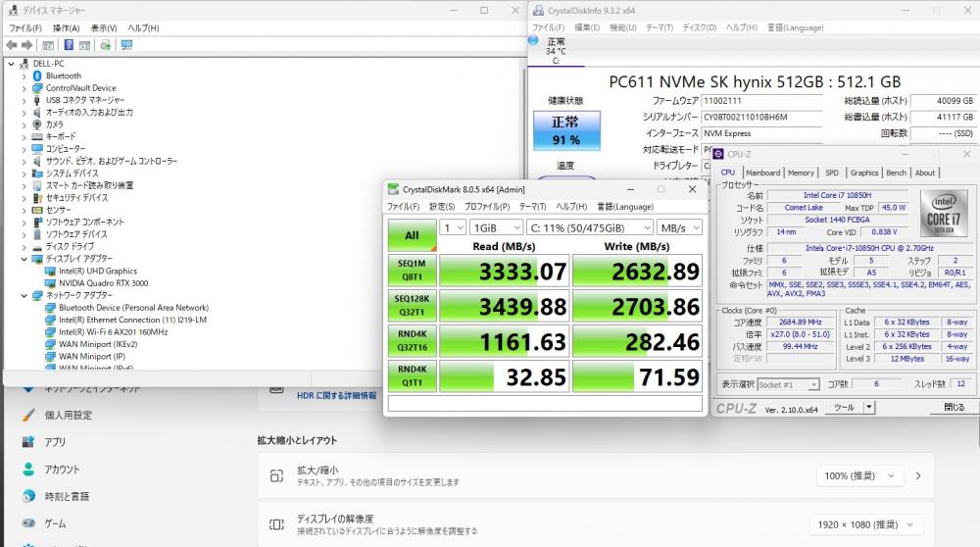Open 機能(U) menu in CrystalDiskInfo
Viewport: 980px width, 547px height.
click(x=622, y=27)
